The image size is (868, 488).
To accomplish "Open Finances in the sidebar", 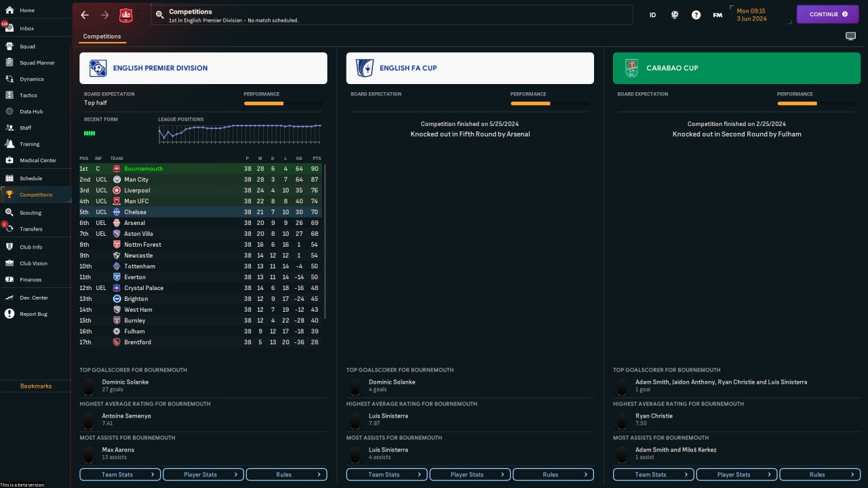I will 31,279.
